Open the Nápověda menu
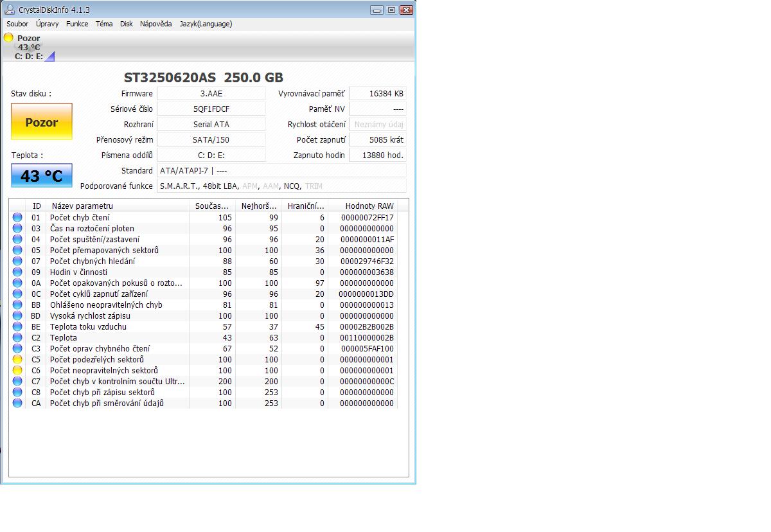Screen dimensions: 771x532 156,24
